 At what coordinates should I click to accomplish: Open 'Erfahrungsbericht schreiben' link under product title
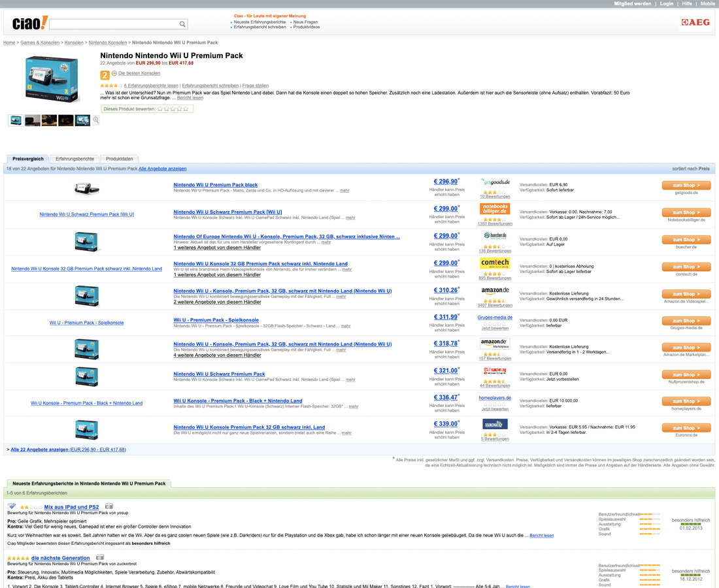point(210,86)
